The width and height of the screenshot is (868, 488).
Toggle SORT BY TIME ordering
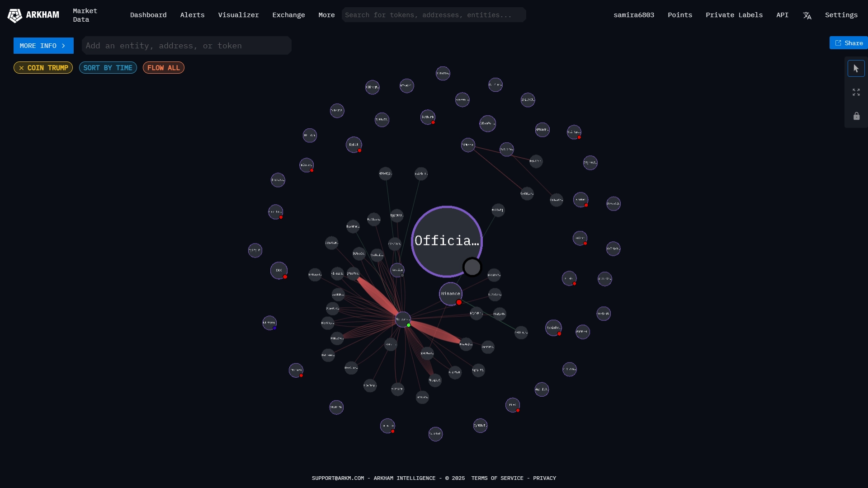[108, 67]
